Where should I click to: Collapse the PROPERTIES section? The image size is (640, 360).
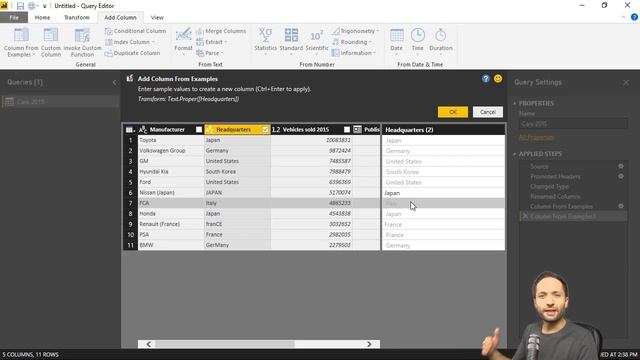515,103
